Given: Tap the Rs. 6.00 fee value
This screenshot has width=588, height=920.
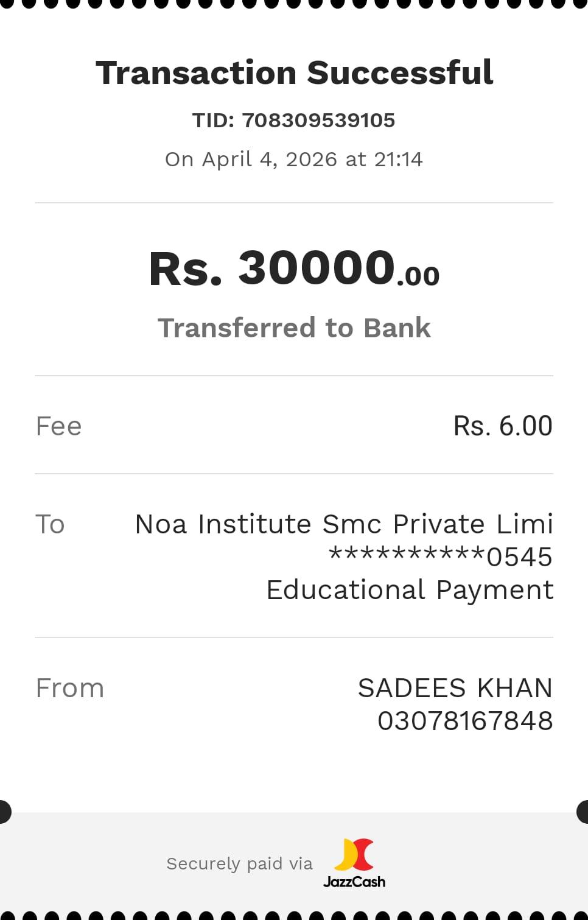Looking at the screenshot, I should tap(503, 426).
